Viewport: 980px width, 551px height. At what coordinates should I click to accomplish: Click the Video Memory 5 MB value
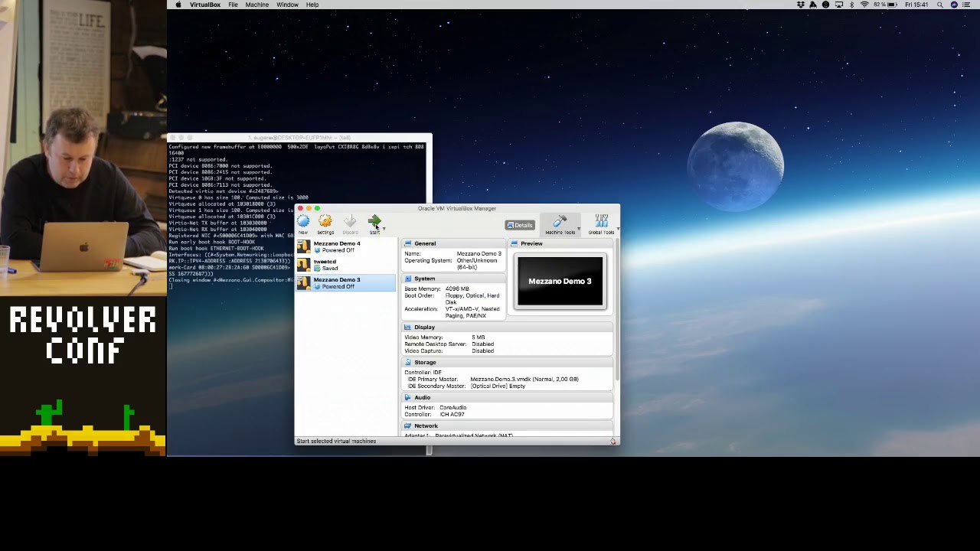tap(479, 337)
